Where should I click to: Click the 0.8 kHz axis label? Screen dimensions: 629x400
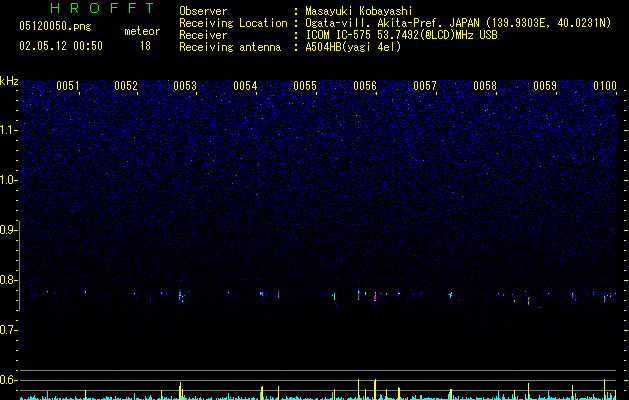tap(8, 280)
